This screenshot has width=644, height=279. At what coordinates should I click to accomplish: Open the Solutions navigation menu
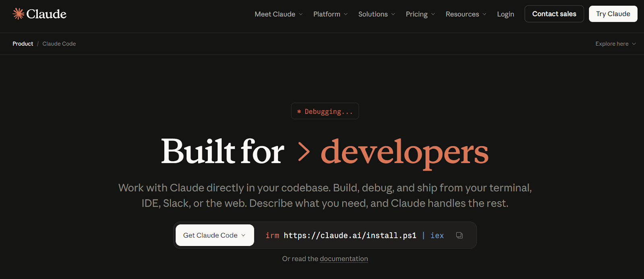373,14
